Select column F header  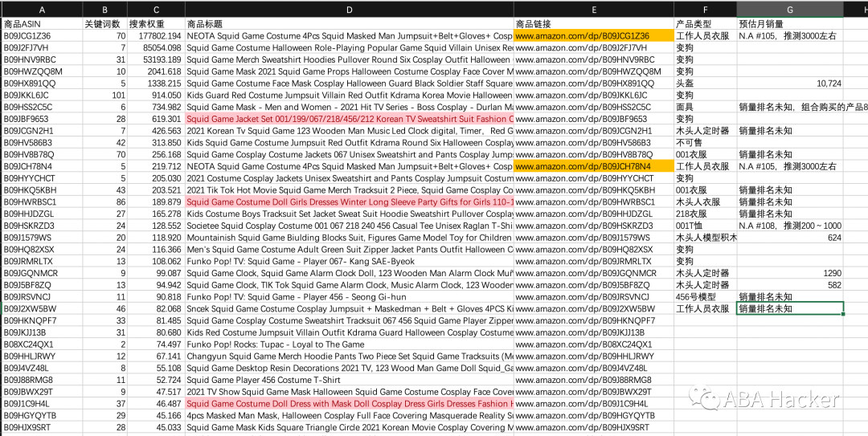pos(706,10)
